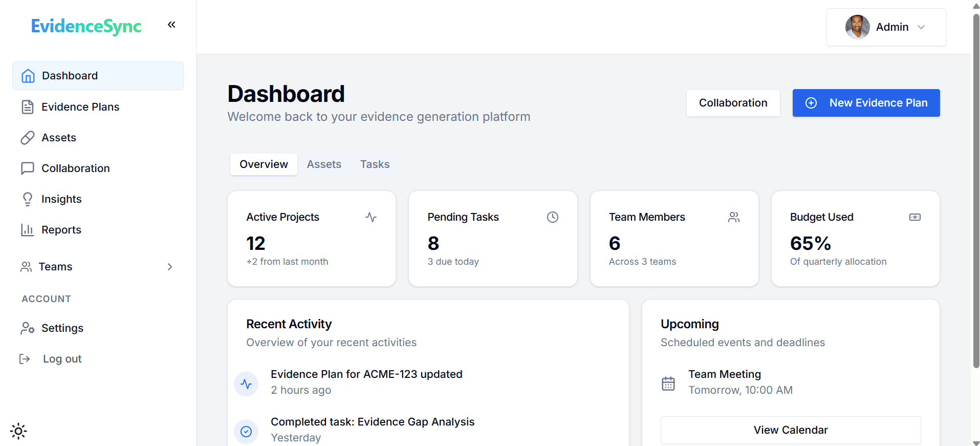Collapse the sidebar with double chevron
Image resolution: width=980 pixels, height=446 pixels.
pos(171,25)
